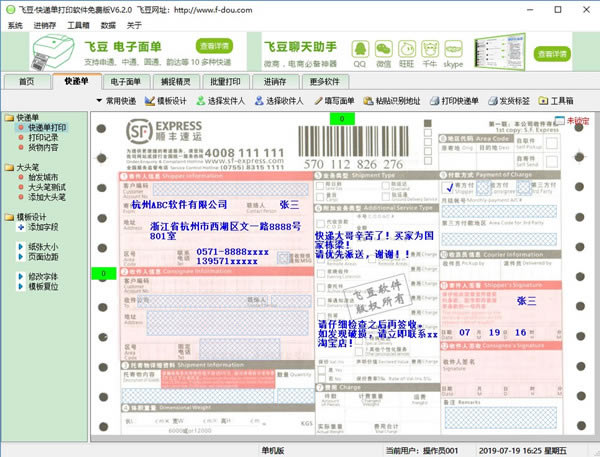
Task: Click the QQ icon in the banner
Action: [x=359, y=47]
